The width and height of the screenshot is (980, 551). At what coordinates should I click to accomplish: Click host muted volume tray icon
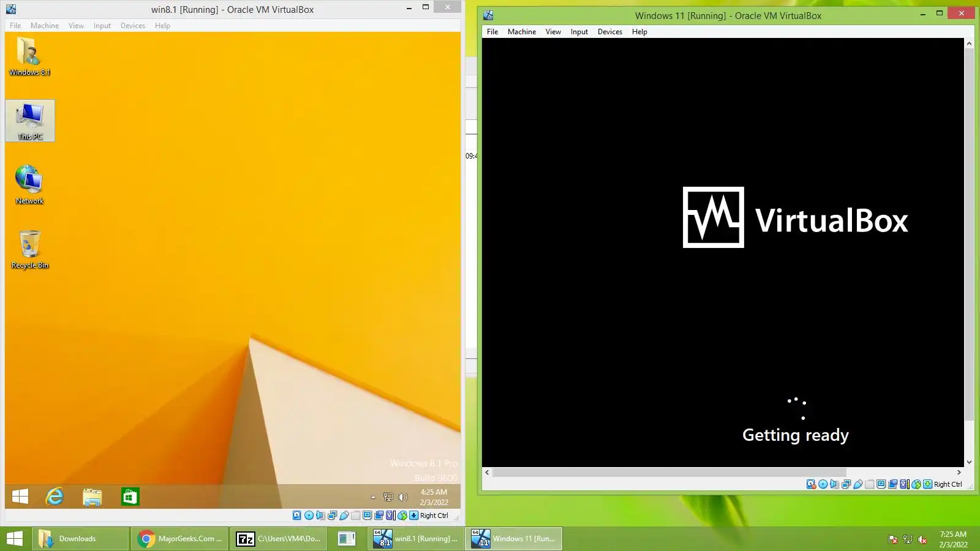pos(922,539)
